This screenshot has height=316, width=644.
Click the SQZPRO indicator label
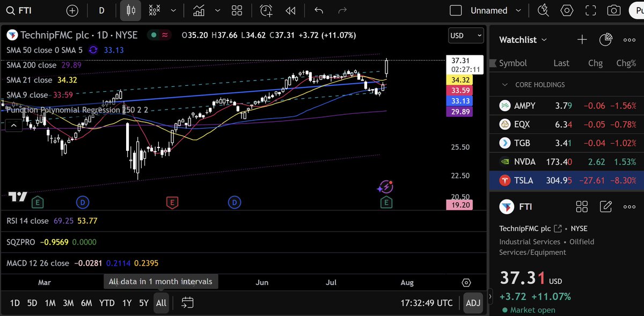(20, 242)
